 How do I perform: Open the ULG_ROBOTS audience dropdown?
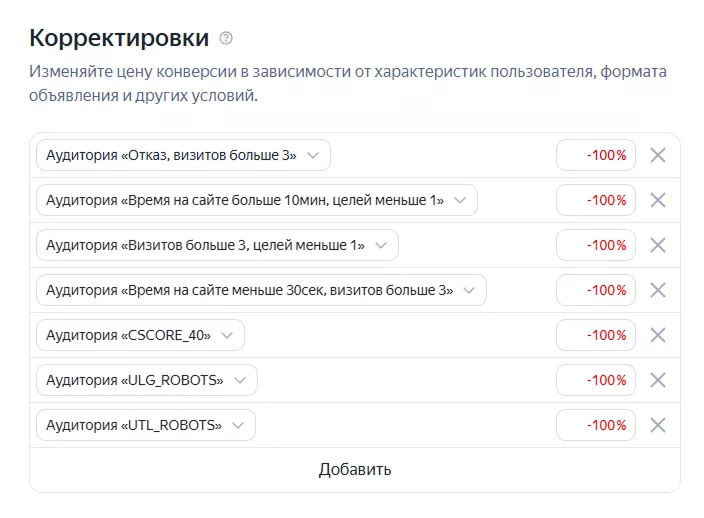(x=147, y=380)
